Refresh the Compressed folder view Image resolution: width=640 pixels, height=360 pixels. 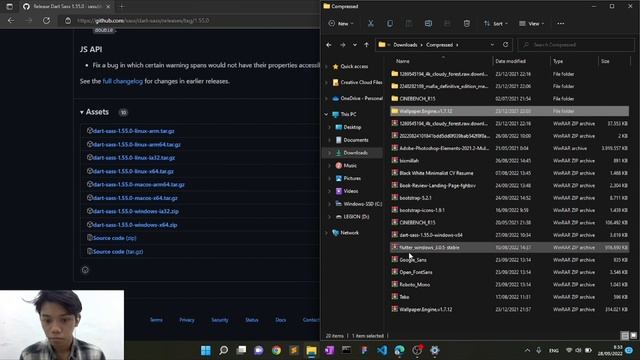pos(505,44)
